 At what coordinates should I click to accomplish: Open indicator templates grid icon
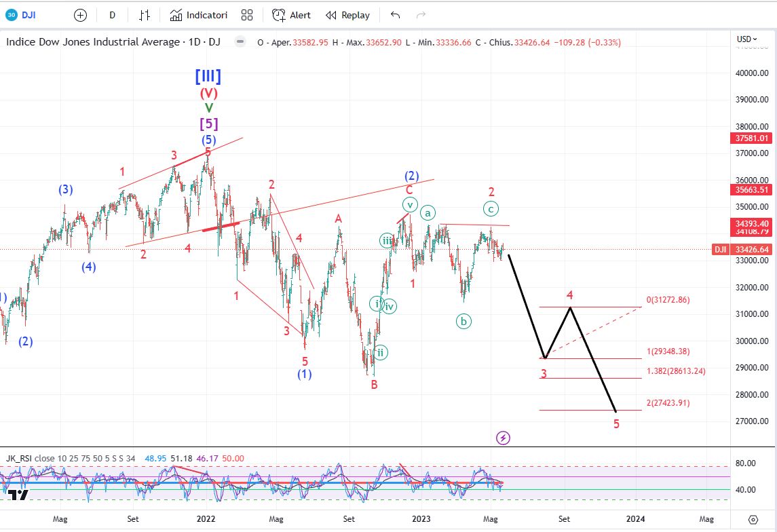[x=247, y=16]
